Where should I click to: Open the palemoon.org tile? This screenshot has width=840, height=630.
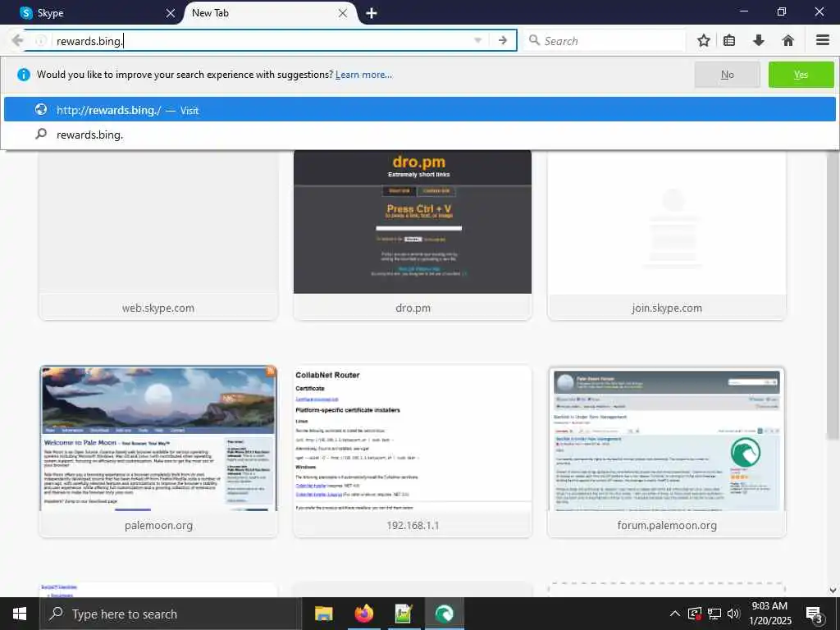(x=158, y=450)
